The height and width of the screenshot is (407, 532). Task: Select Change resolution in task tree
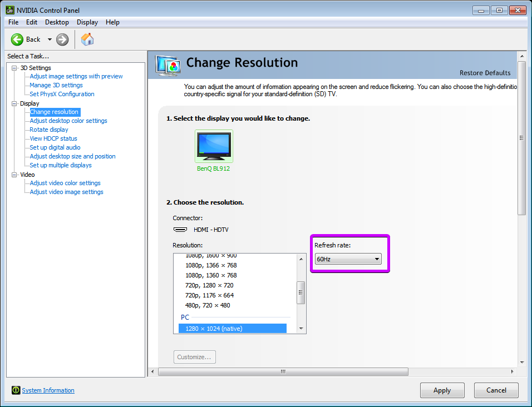coord(55,112)
